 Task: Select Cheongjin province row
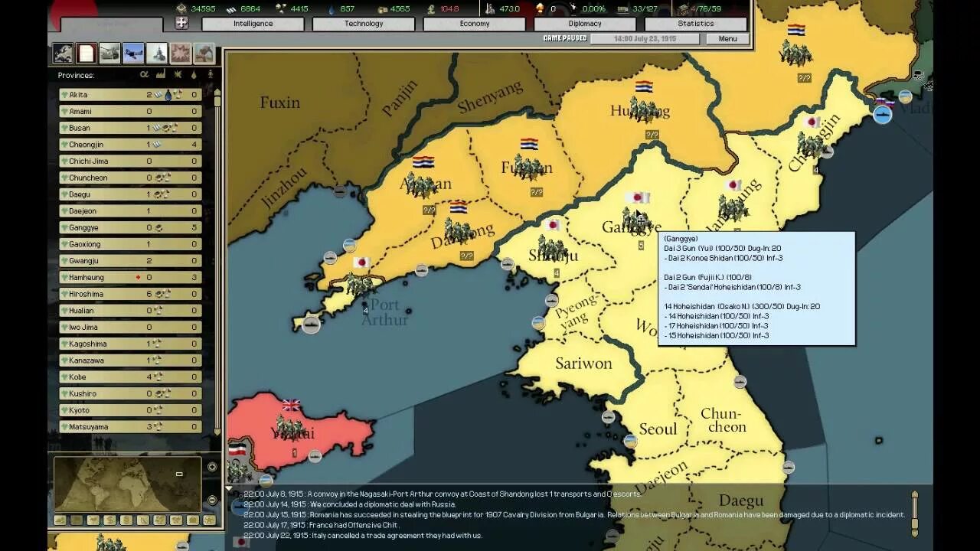pos(131,145)
